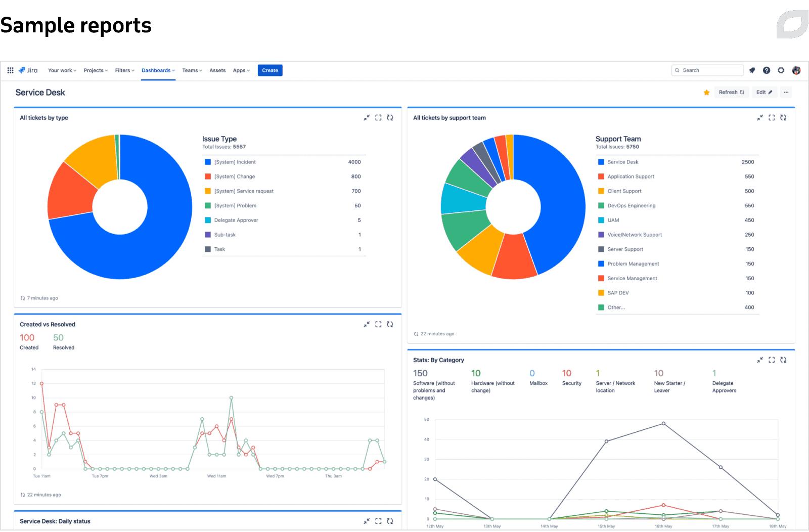Screen dimensions: 809x532
Task: Click the dashboard Refresh button
Action: pyautogui.click(x=731, y=93)
